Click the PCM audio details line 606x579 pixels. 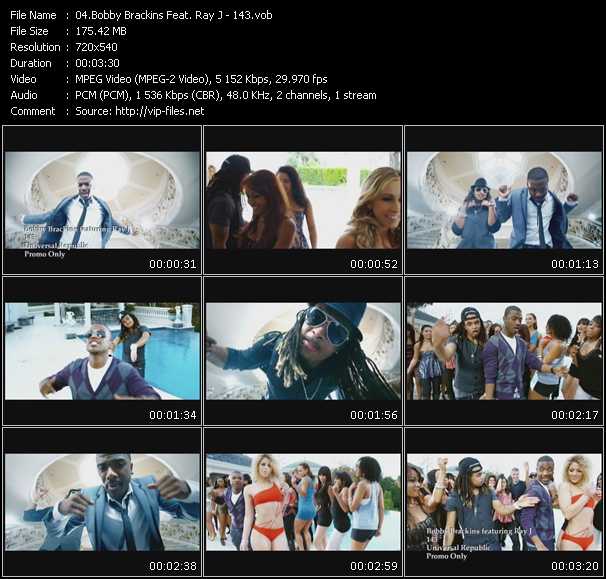226,95
